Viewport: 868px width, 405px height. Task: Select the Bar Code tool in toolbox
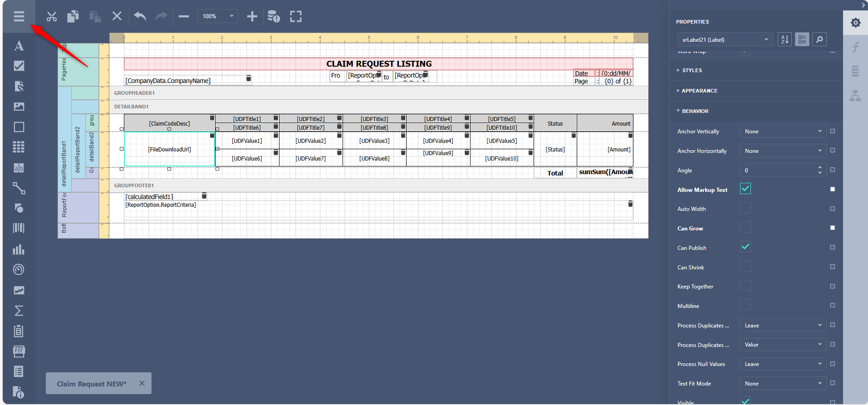[19, 228]
